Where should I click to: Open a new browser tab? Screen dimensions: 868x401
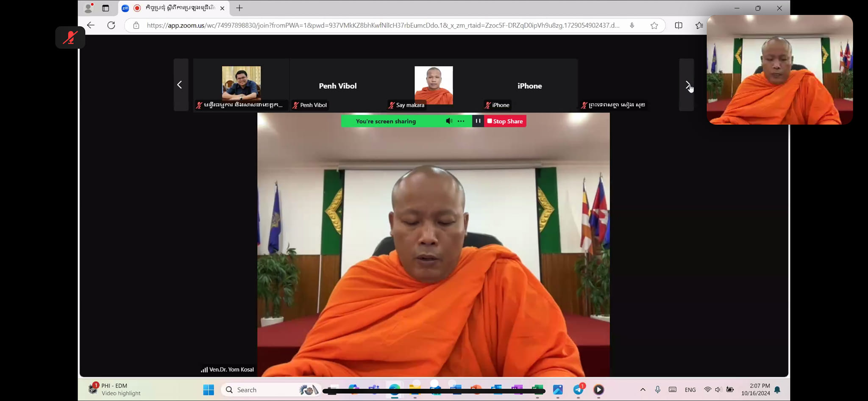[239, 8]
